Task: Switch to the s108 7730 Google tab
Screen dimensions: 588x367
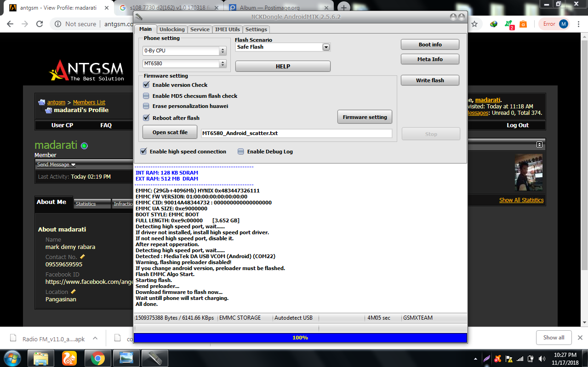Action: click(170, 7)
